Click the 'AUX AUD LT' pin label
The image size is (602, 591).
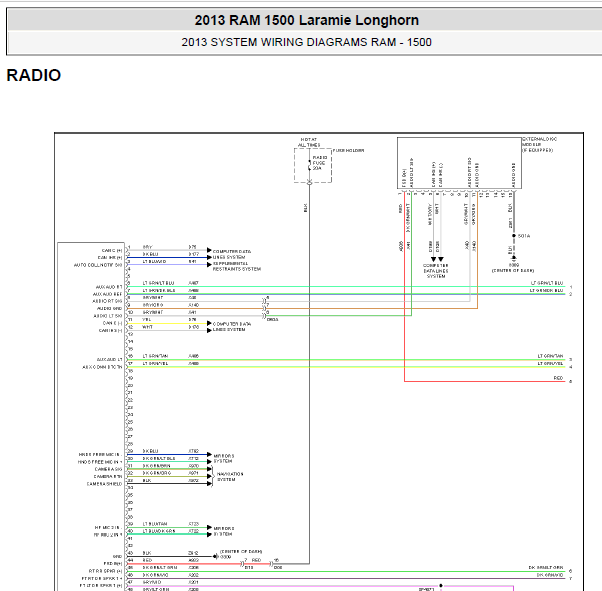(x=109, y=359)
